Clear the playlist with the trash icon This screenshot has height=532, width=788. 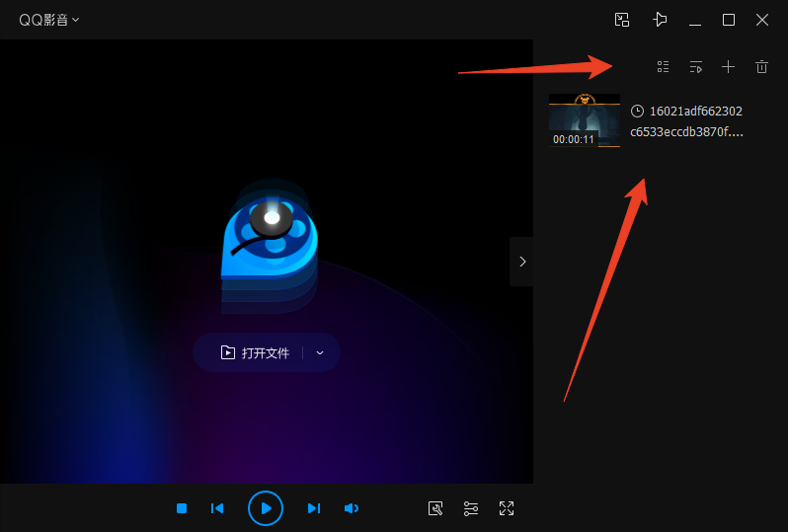761,67
